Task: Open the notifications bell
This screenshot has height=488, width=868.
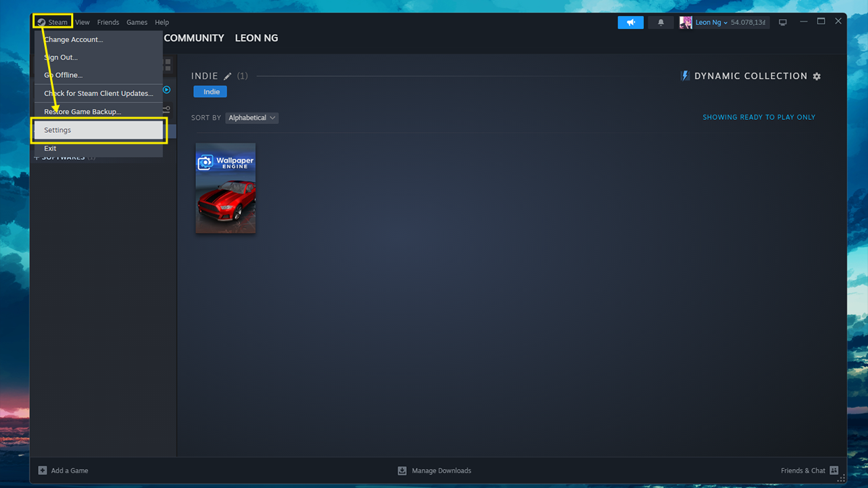Action: point(661,22)
